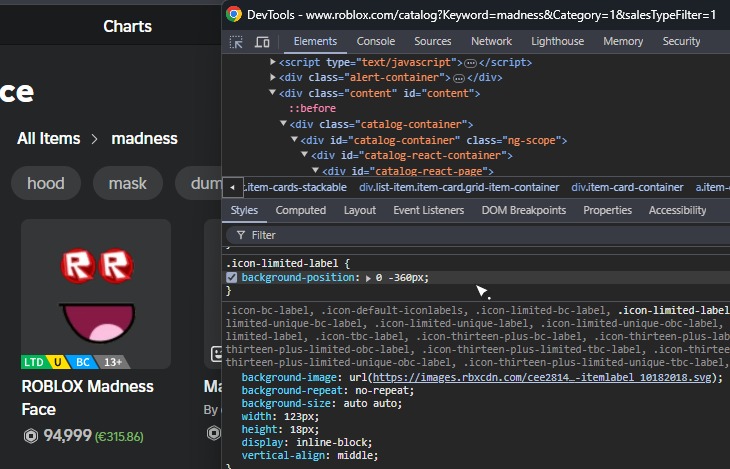Click the filter funnel icon in Styles
Viewport: 730px width, 469px height.
tap(241, 235)
